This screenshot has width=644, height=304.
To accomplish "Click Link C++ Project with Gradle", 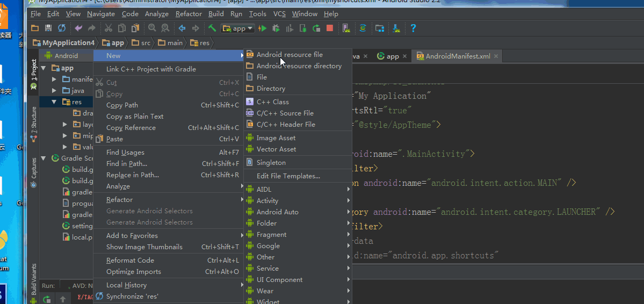I will tap(169, 69).
